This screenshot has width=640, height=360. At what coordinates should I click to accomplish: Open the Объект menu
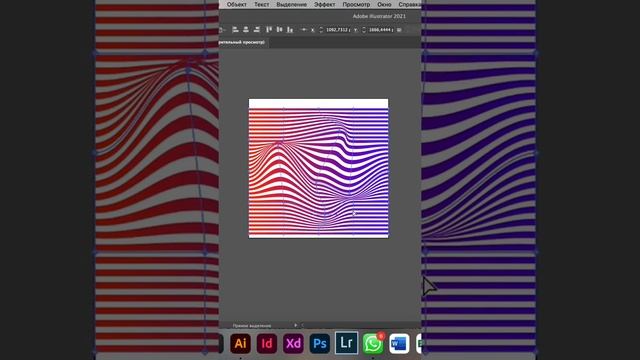tap(236, 4)
